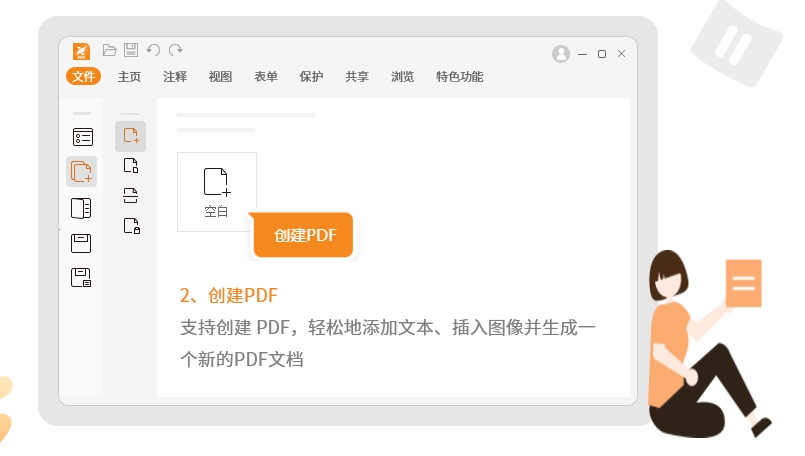Select the create document icon in left sidebar

tap(82, 172)
